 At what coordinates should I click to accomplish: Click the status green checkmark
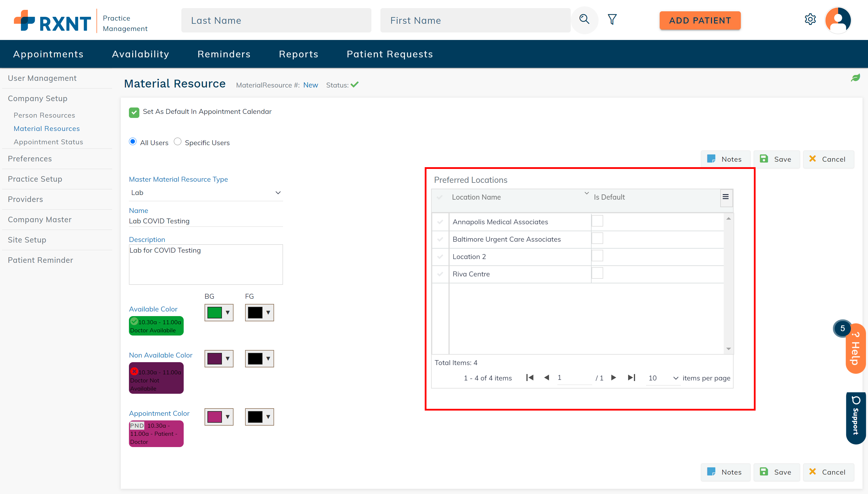354,85
